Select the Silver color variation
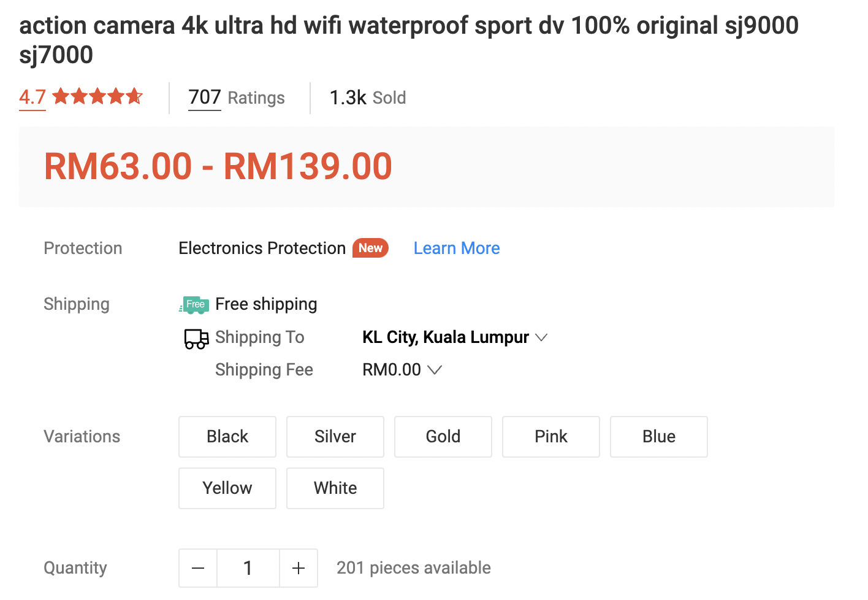This screenshot has width=868, height=600. pyautogui.click(x=335, y=437)
